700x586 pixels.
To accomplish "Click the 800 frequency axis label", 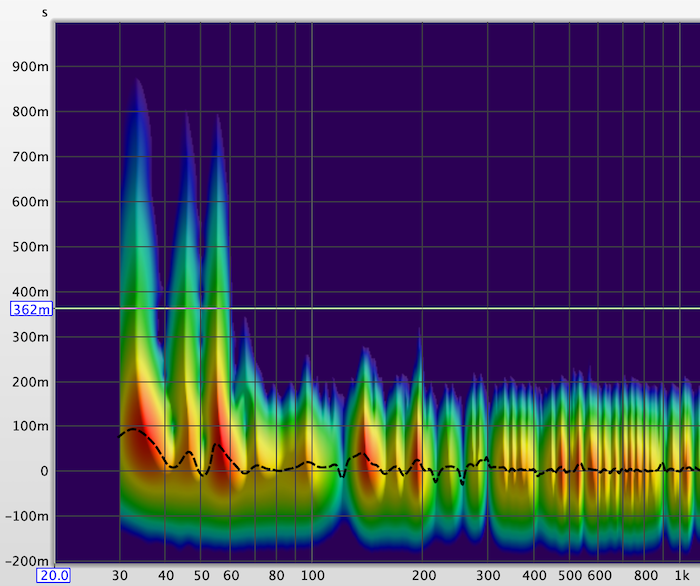I will point(646,575).
